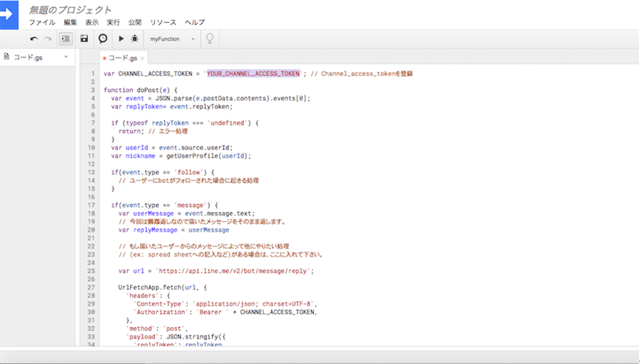Click the 'follow' string on line 13

(x=188, y=172)
